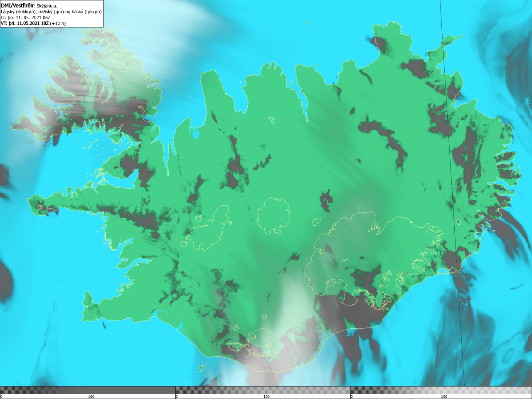Select the 'VT: þri. 11.05.2021 18Z (+12 h)' line
The height and width of the screenshot is (399, 532).
33,23
